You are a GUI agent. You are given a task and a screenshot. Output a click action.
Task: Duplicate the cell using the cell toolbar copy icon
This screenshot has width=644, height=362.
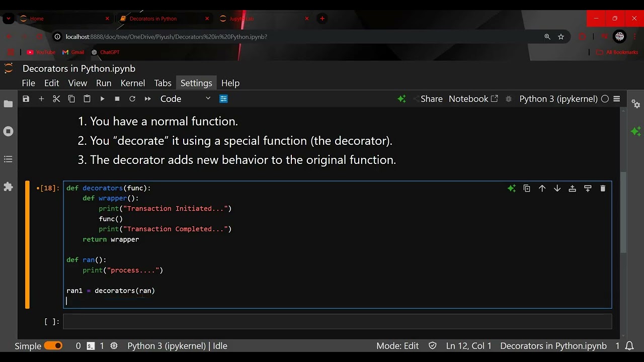pyautogui.click(x=527, y=189)
